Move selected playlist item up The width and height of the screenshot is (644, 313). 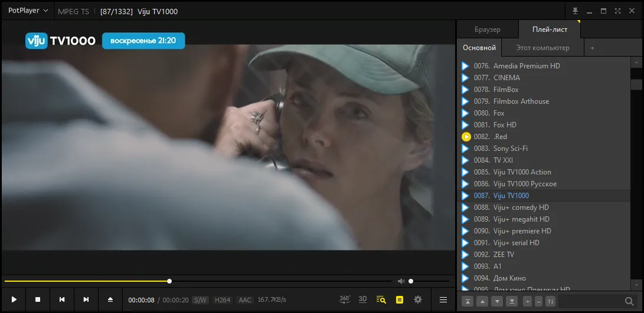point(483,302)
